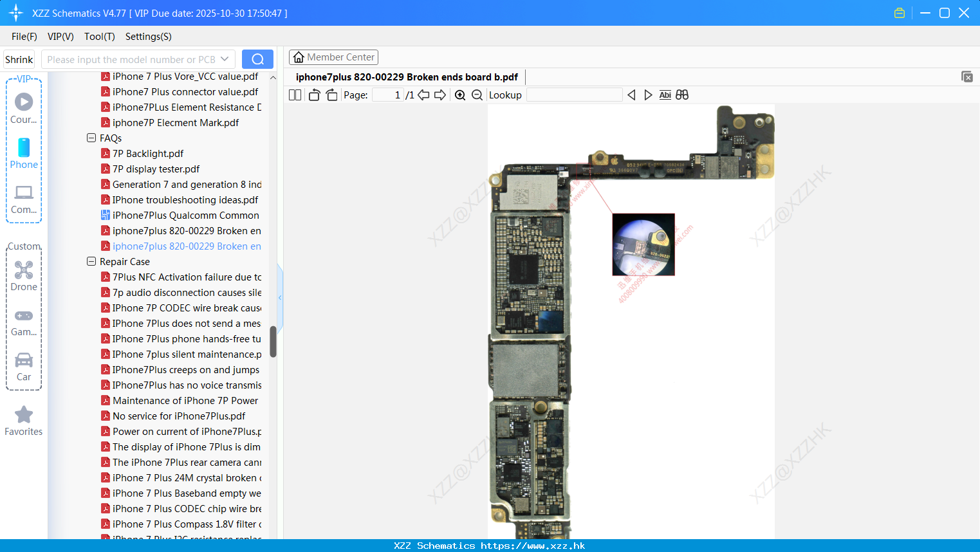Click the model number or PCB input field
980x552 pixels.
tap(131, 59)
